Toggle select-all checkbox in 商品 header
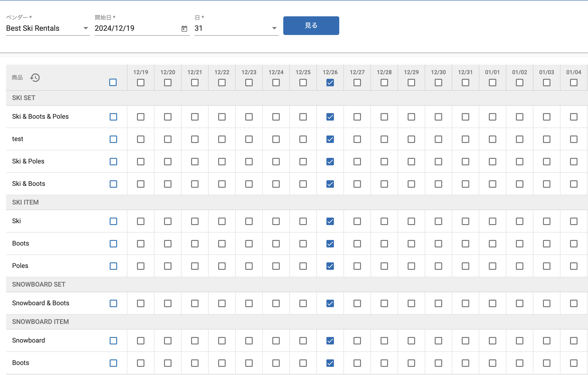The image size is (588, 375). click(x=113, y=82)
